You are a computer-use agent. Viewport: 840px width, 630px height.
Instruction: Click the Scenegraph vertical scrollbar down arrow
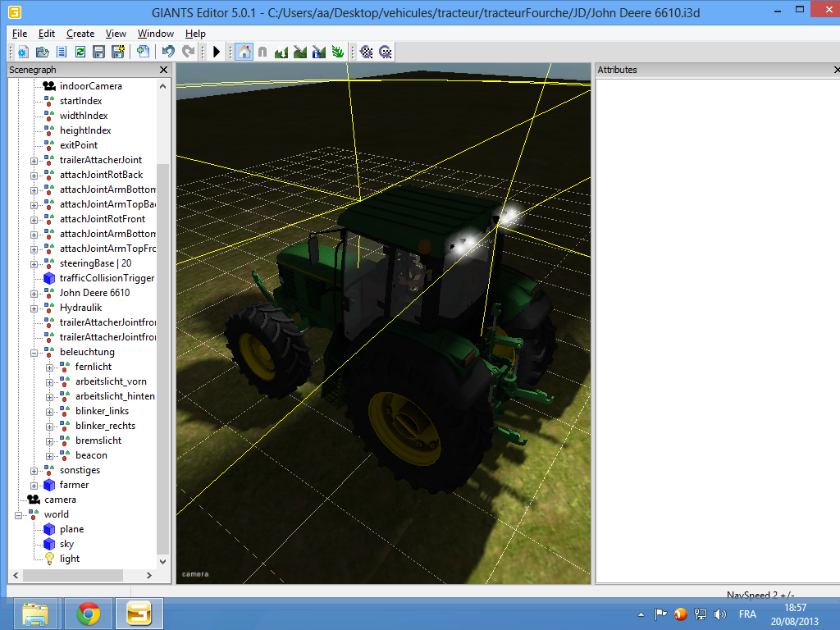pyautogui.click(x=163, y=561)
